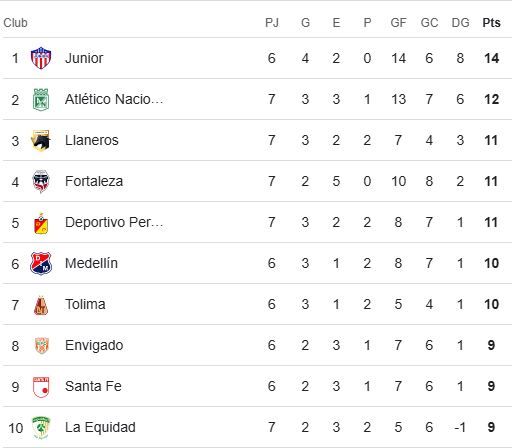
Task: Select the DG column header
Action: pyautogui.click(x=460, y=23)
